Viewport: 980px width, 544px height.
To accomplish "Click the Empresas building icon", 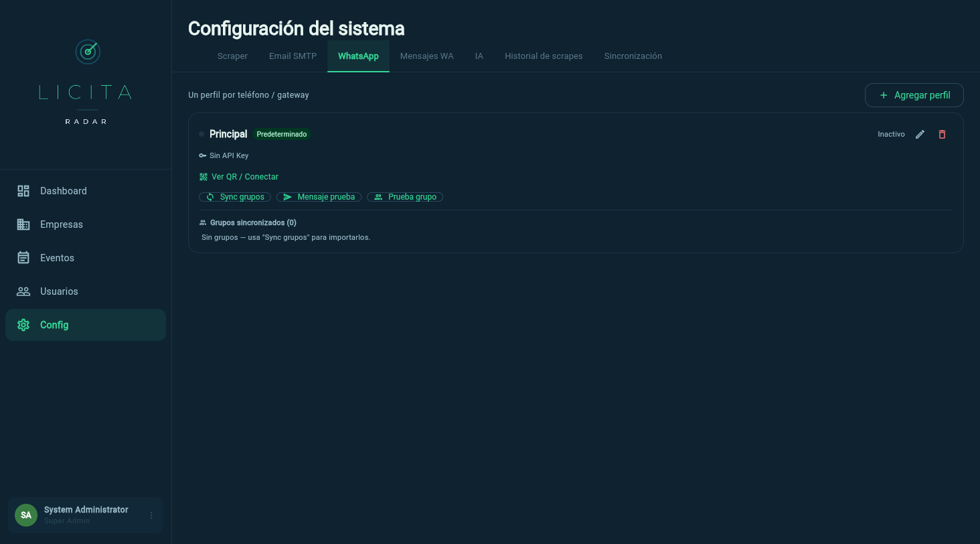I will 23,224.
